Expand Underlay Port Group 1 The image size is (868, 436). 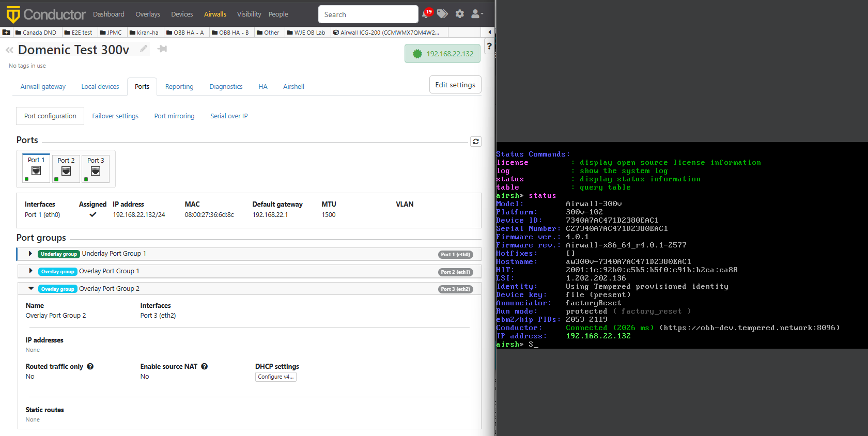point(30,254)
